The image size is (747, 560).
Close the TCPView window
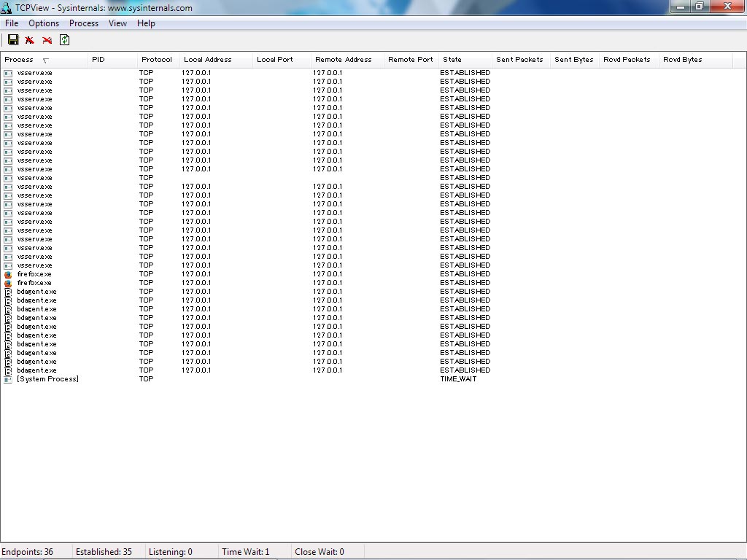[x=727, y=6]
